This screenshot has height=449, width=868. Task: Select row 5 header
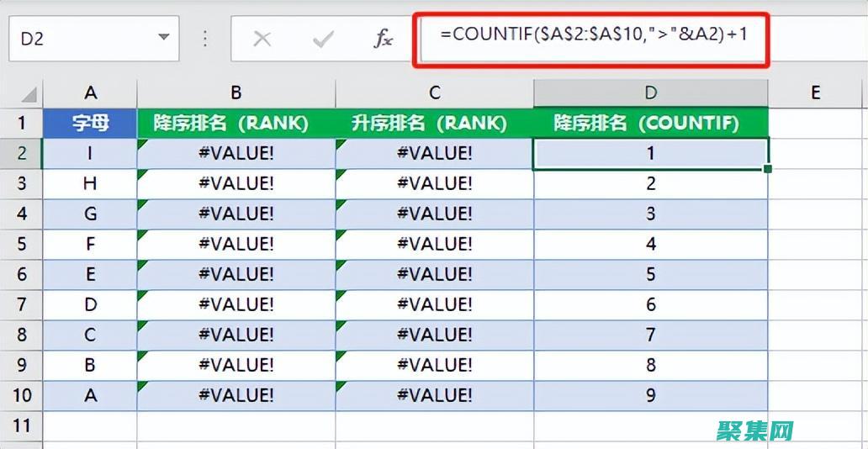21,244
